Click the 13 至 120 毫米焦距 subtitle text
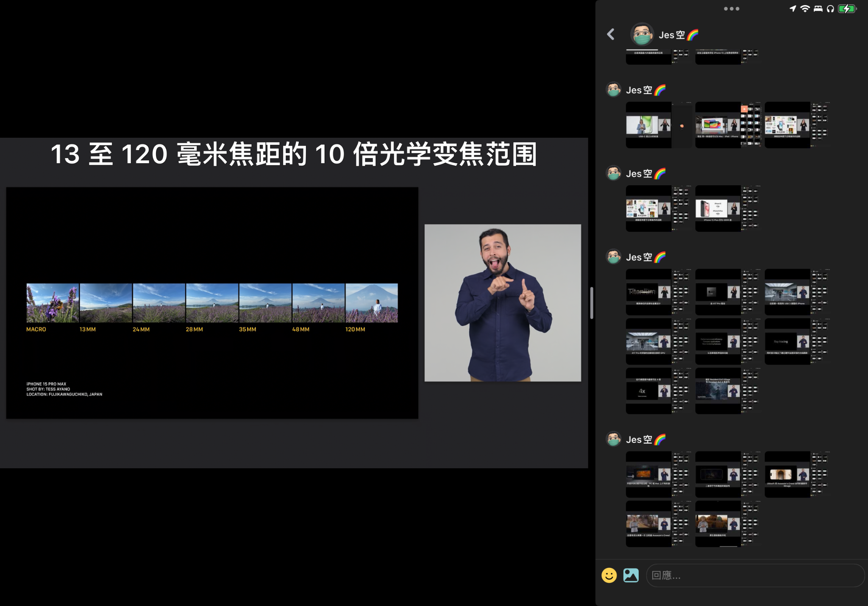 tap(294, 154)
